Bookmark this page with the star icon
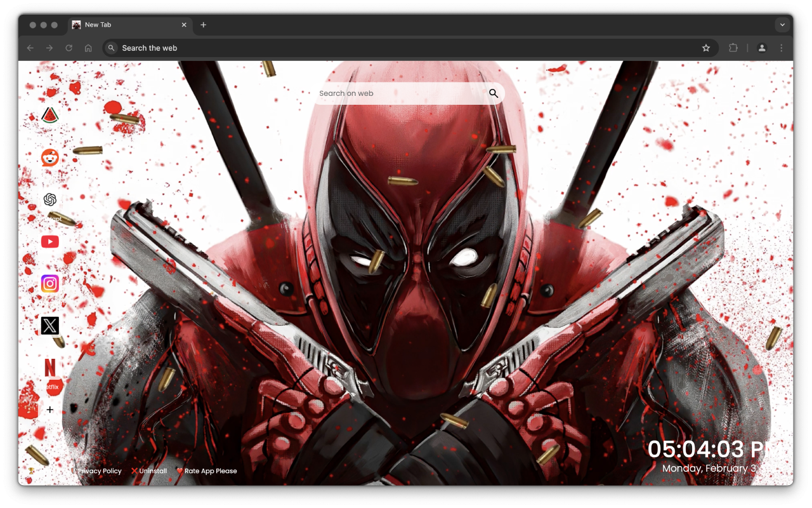 click(x=706, y=48)
